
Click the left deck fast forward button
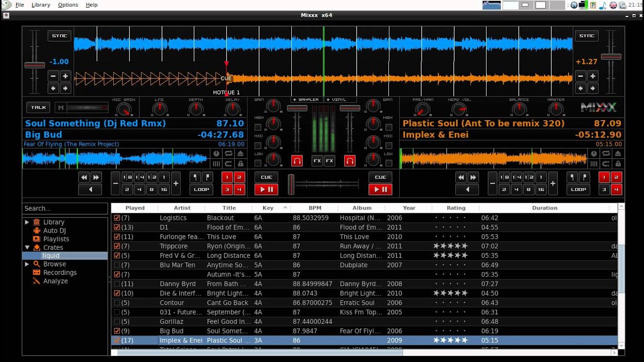(96, 177)
